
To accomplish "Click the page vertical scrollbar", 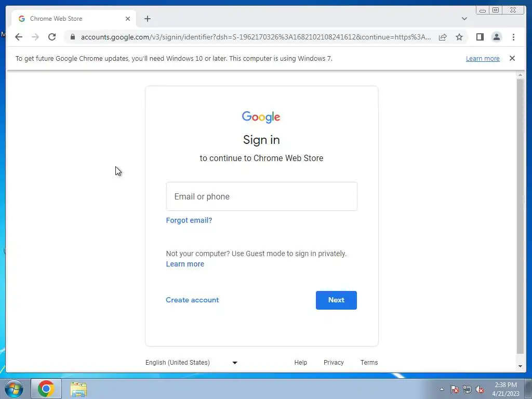I will (x=520, y=216).
